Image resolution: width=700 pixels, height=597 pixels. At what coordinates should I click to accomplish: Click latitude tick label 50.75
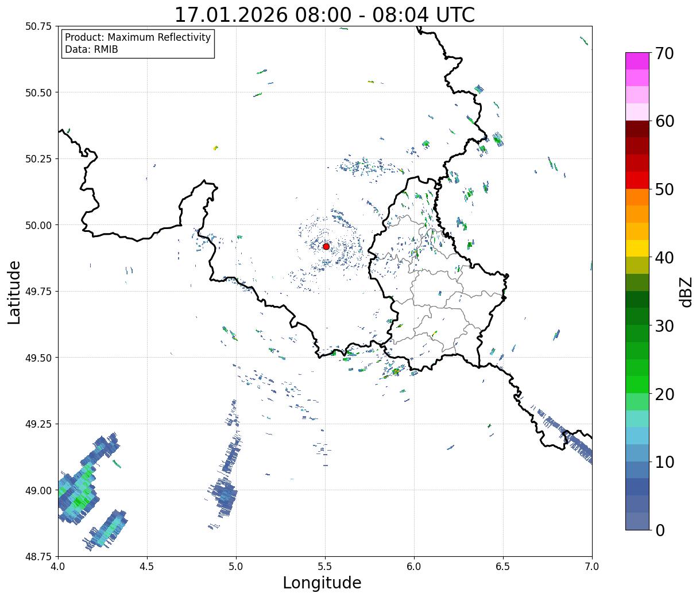pos(38,26)
